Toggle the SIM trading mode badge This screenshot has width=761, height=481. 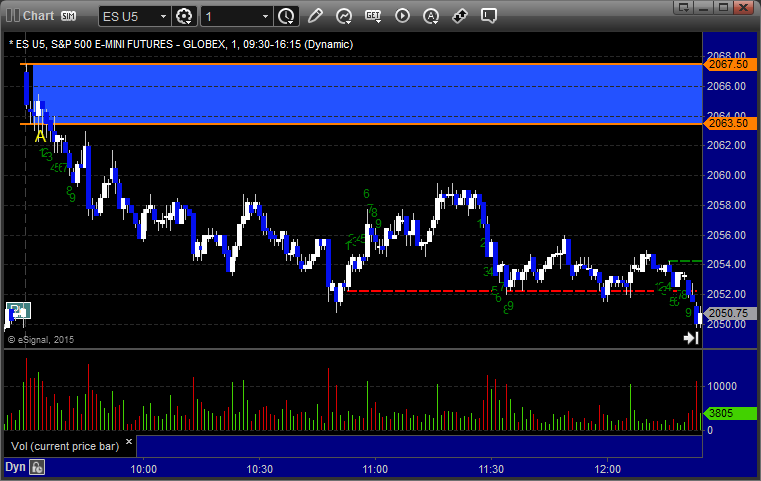(68, 16)
